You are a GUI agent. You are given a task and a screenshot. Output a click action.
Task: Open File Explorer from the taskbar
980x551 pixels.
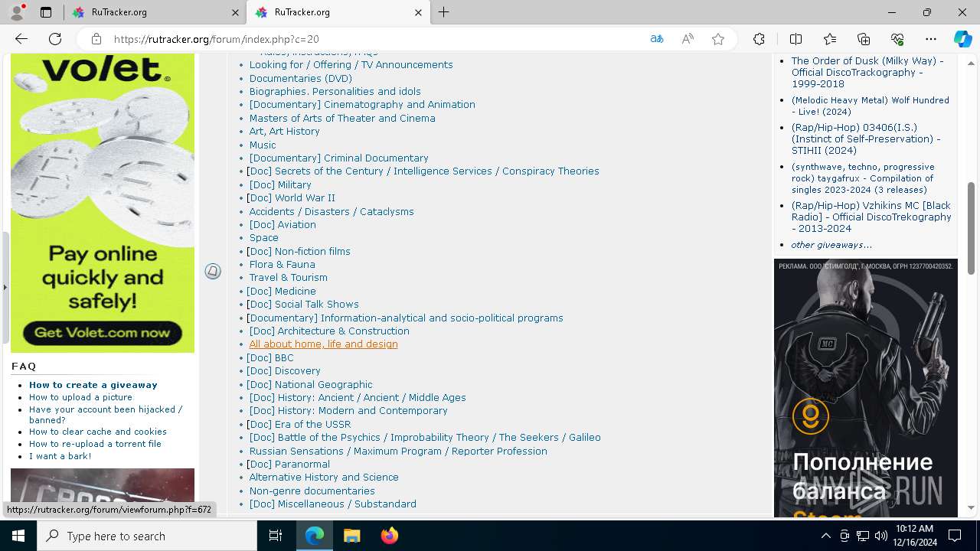coord(351,536)
